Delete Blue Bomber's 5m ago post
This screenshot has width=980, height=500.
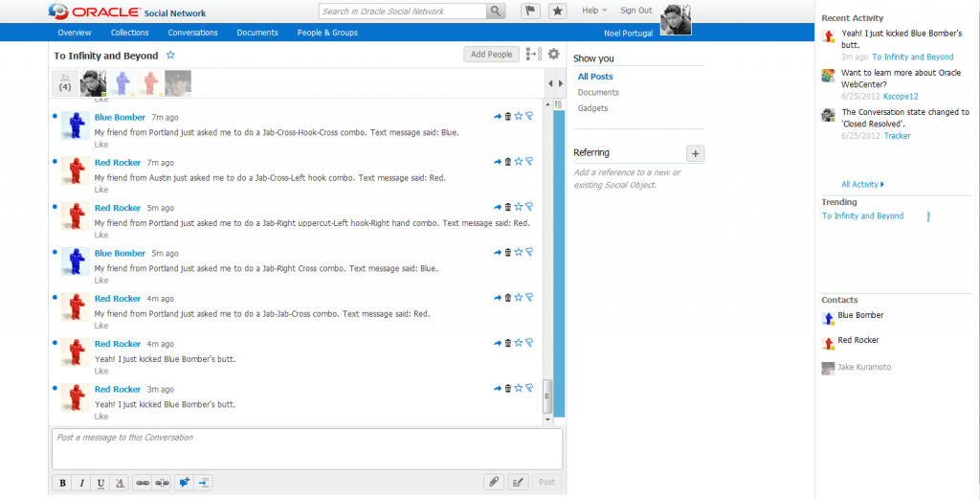508,252
